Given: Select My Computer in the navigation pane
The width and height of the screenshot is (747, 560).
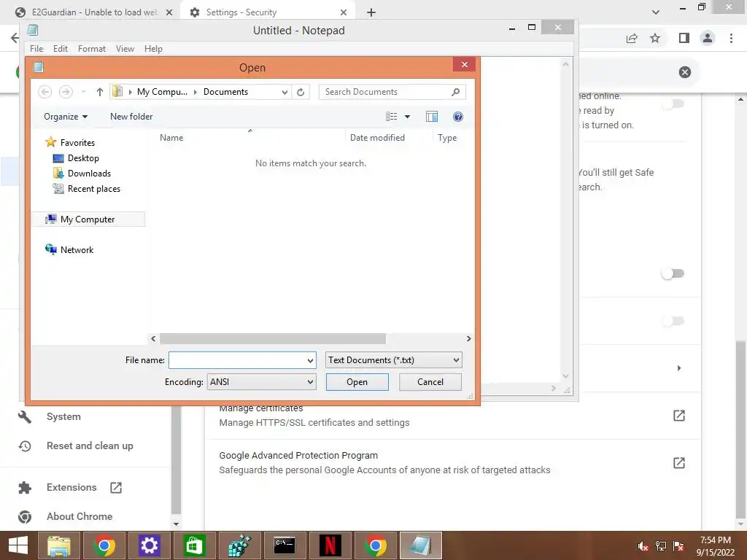Looking at the screenshot, I should (88, 219).
